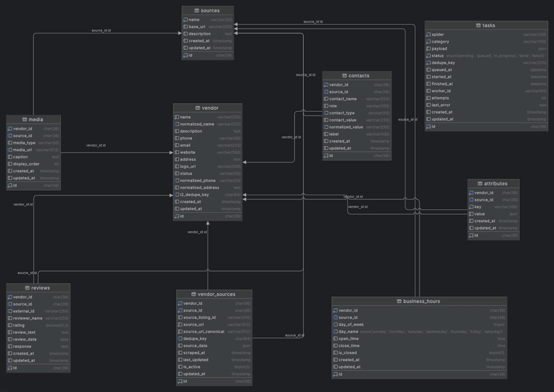Click the table icon in the vendor header
Image resolution: width=554 pixels, height=392 pixels.
(x=197, y=108)
